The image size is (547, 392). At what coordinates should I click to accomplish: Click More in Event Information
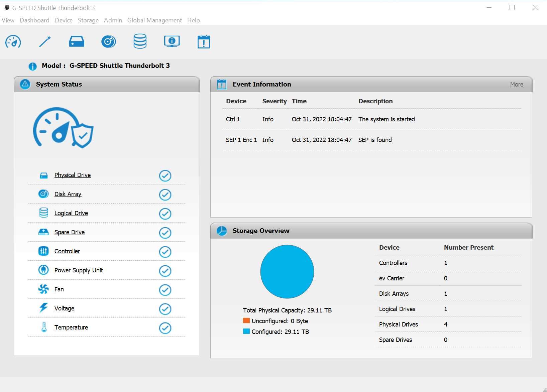coord(517,85)
